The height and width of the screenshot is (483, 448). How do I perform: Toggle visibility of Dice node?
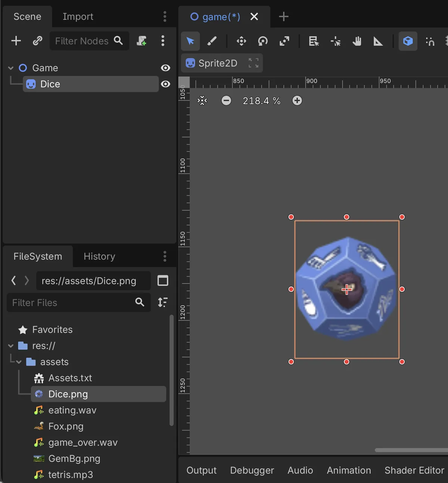click(x=165, y=84)
